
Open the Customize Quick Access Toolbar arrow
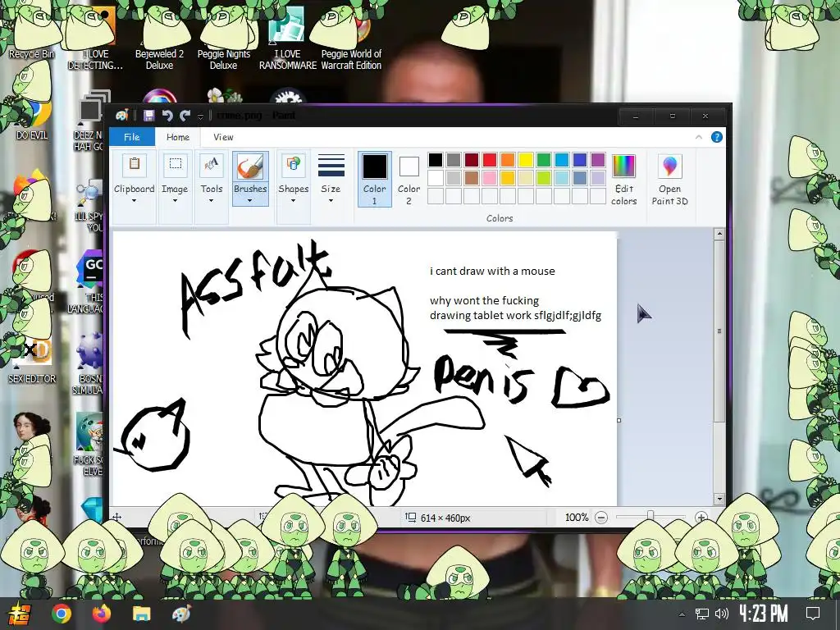(200, 116)
